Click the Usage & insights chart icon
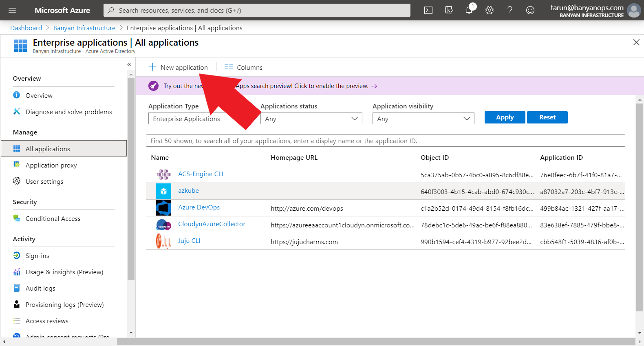The height and width of the screenshot is (346, 644). point(17,271)
